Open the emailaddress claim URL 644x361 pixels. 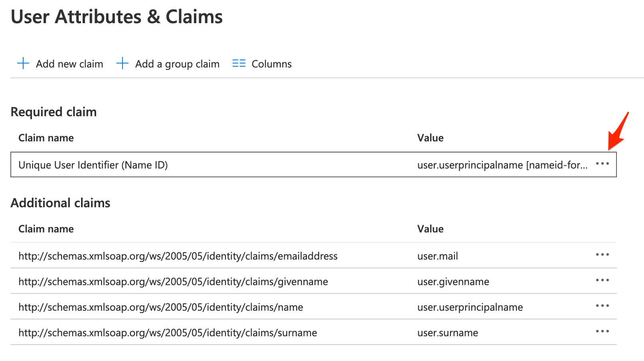coord(178,256)
